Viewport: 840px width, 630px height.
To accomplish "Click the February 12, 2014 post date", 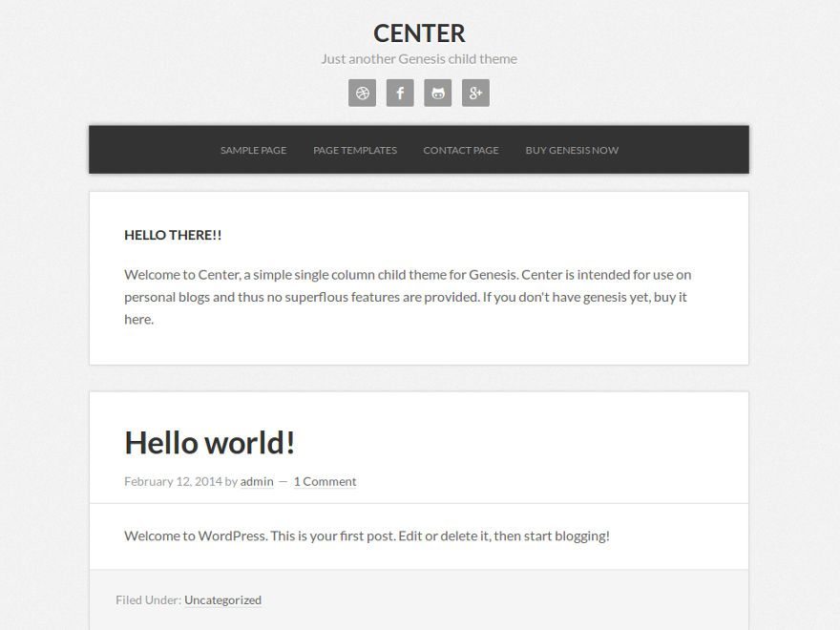I will pyautogui.click(x=173, y=482).
